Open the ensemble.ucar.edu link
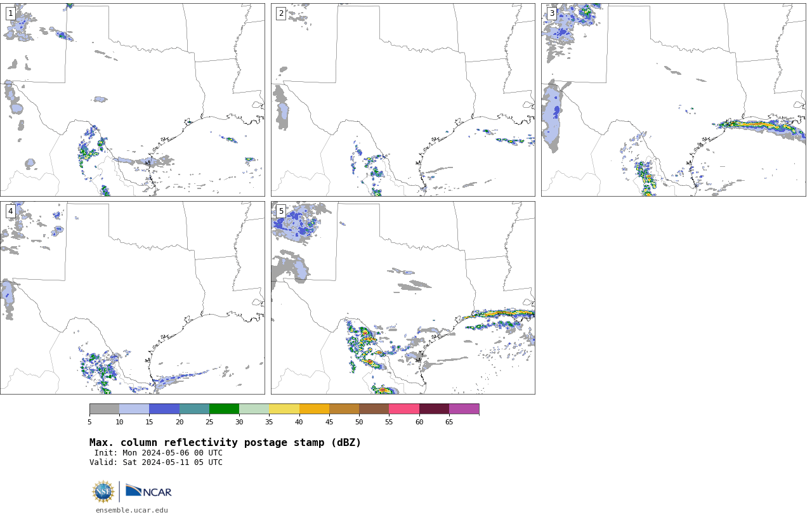Image resolution: width=812 pixels, height=517 pixels. tap(132, 510)
